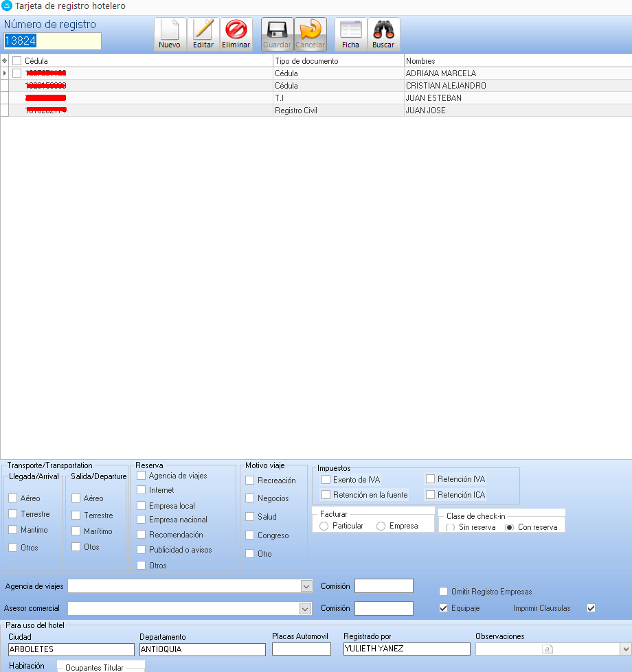
Task: Expand the Observaciones dropdown arrow
Action: pos(625,649)
